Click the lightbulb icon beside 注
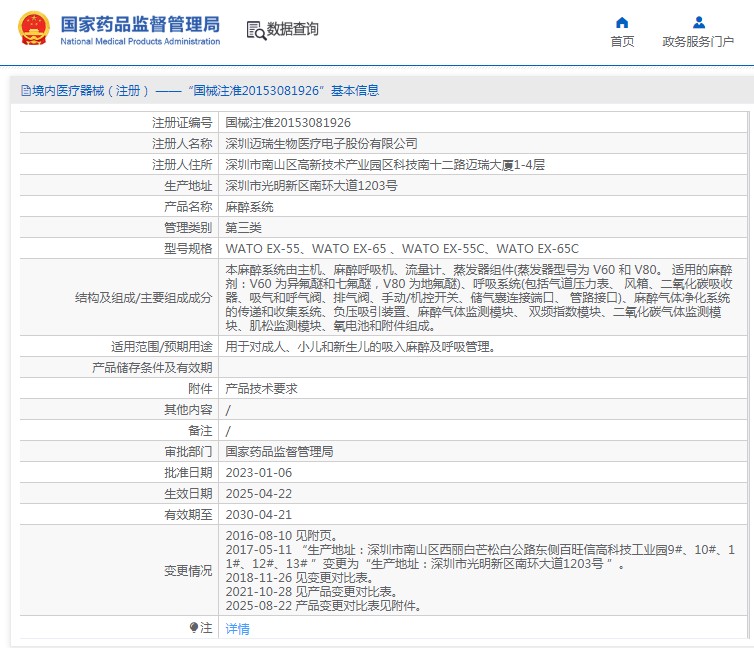 [x=194, y=628]
